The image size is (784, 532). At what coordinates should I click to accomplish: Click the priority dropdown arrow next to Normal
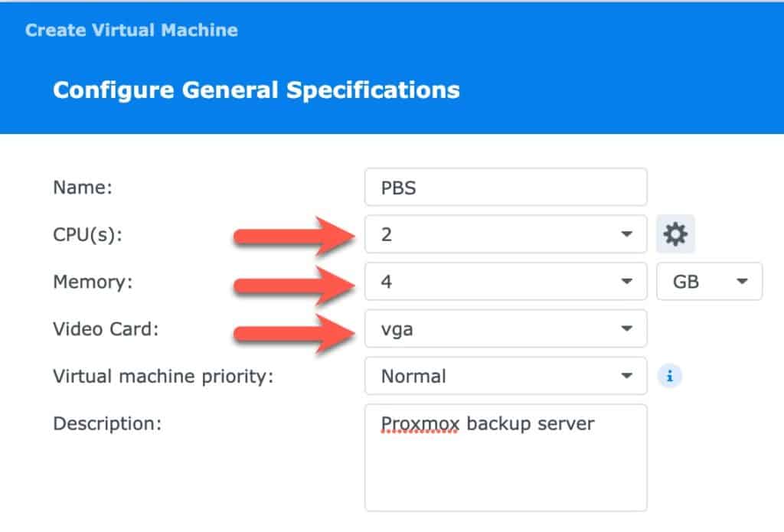pos(626,376)
